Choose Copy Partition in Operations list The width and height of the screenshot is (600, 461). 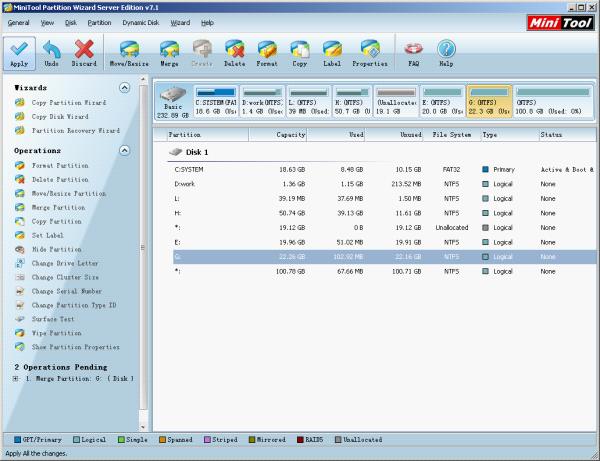[x=57, y=221]
